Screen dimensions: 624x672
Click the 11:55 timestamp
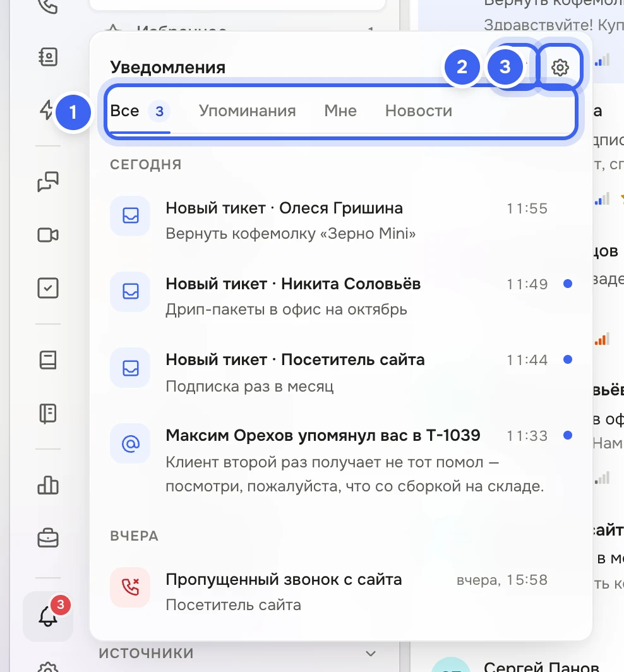coord(527,208)
